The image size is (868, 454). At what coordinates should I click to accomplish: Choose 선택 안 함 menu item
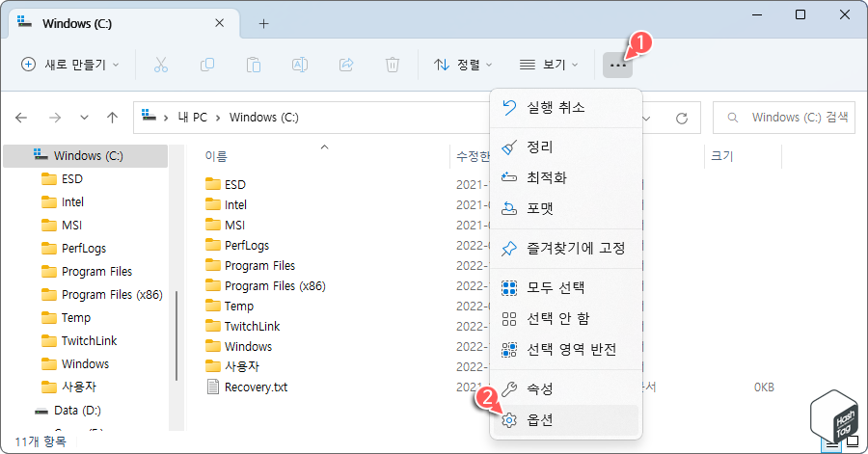click(566, 318)
